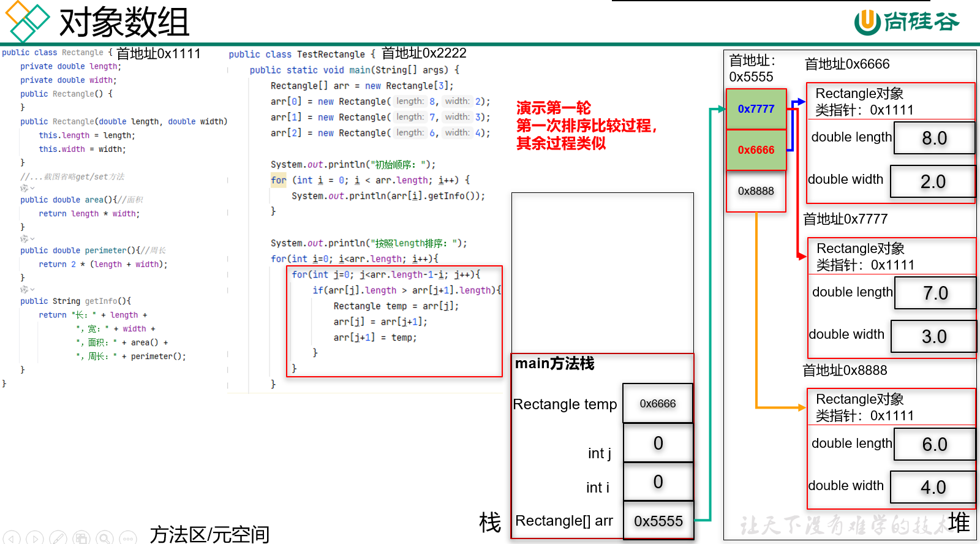Screen dimensions: 980x544
Task: Click the public static void main line
Action: (355, 70)
